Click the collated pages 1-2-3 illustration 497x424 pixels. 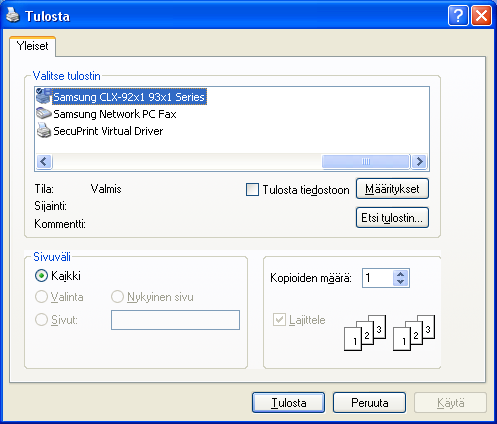(x=389, y=333)
